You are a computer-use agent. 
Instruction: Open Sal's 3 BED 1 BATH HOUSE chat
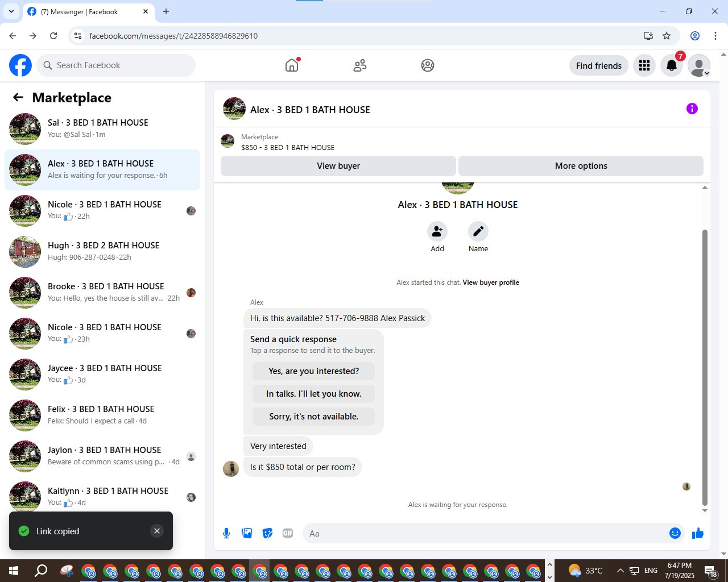[102, 129]
